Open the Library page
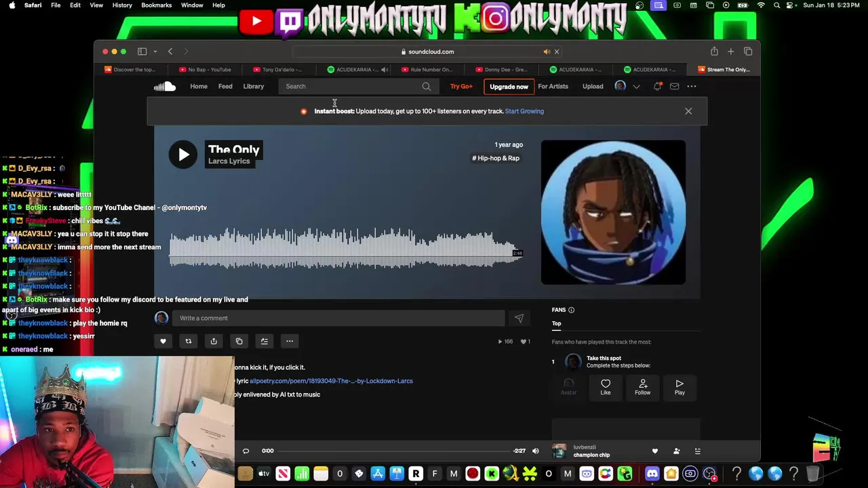 (254, 86)
